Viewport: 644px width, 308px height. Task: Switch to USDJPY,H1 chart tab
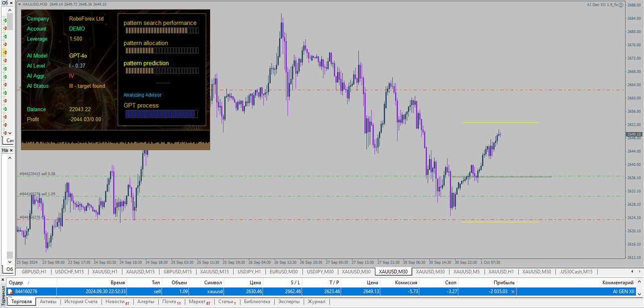(250, 272)
